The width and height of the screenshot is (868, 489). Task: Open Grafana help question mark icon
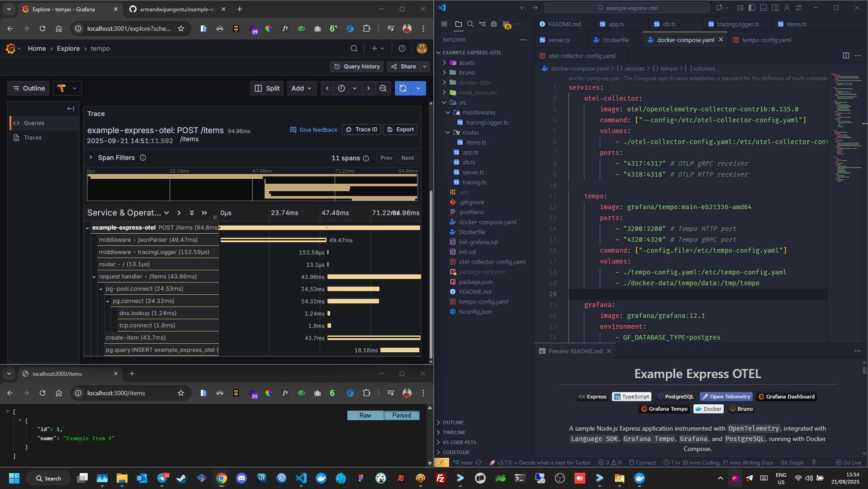coord(402,48)
